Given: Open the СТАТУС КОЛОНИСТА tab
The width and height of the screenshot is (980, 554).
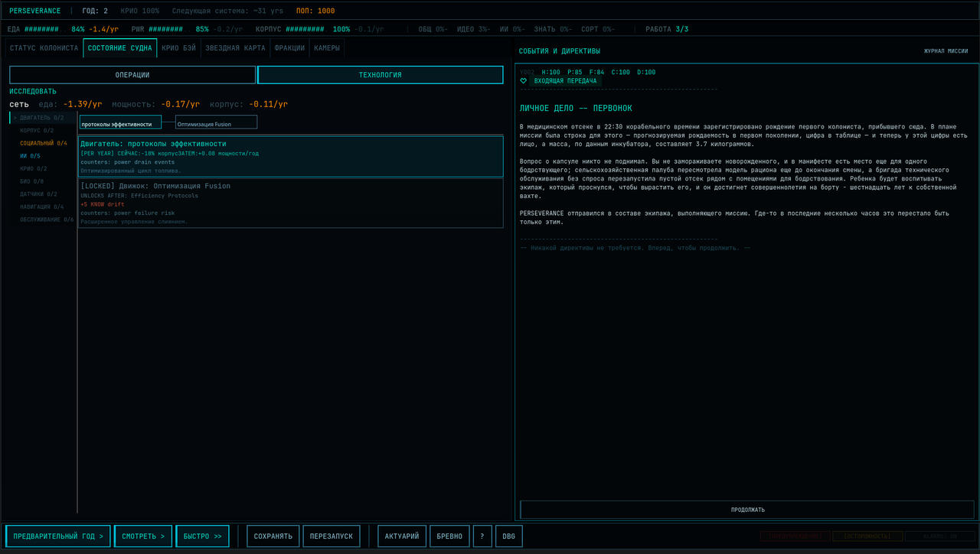Looking at the screenshot, I should (x=44, y=48).
